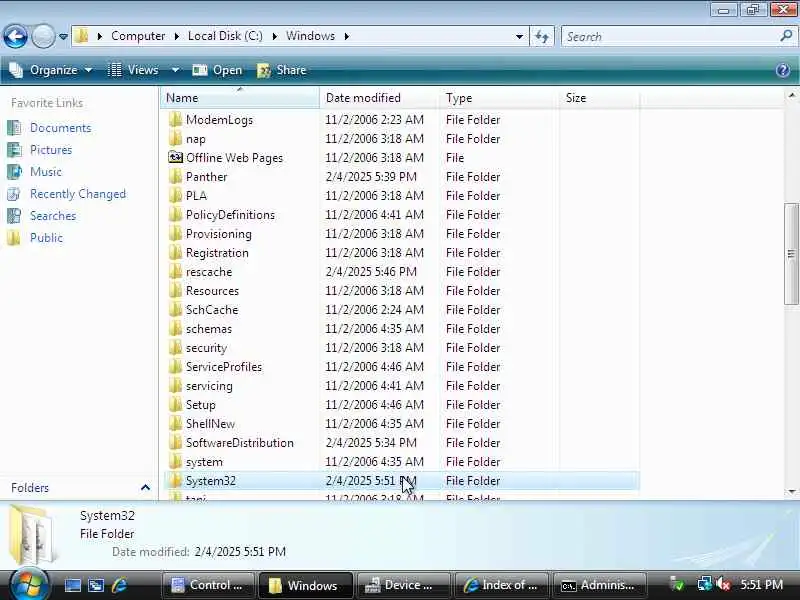Open Documents favorite link
The image size is (800, 600).
[x=60, y=128]
